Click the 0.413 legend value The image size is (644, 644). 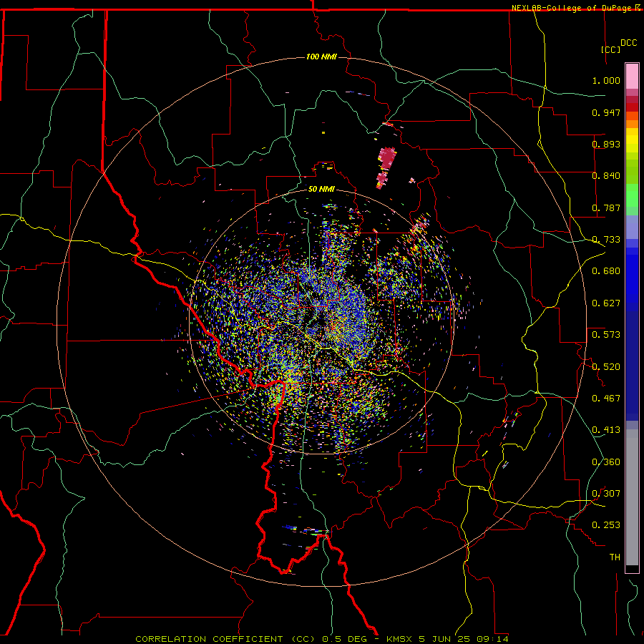(x=606, y=430)
